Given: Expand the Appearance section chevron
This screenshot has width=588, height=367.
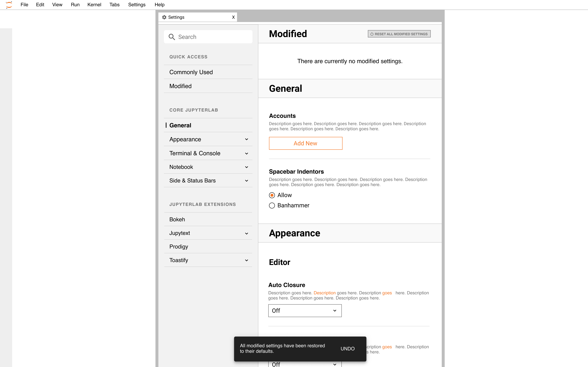Looking at the screenshot, I should pos(247,139).
